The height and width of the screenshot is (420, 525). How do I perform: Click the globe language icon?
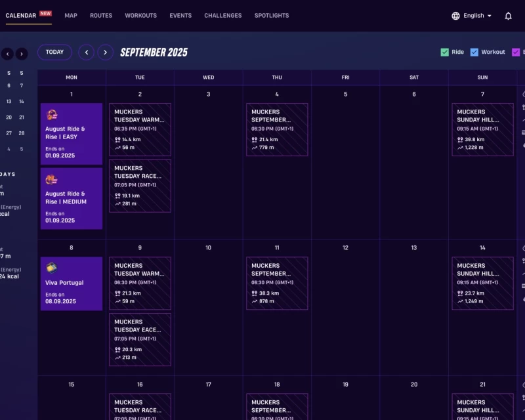(x=454, y=15)
